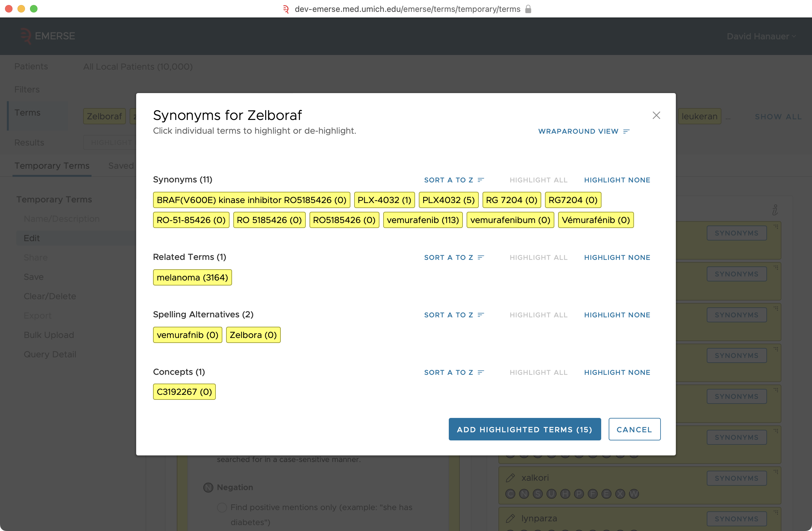
Task: Toggle the PLX-4032 (1) term
Action: pyautogui.click(x=384, y=200)
